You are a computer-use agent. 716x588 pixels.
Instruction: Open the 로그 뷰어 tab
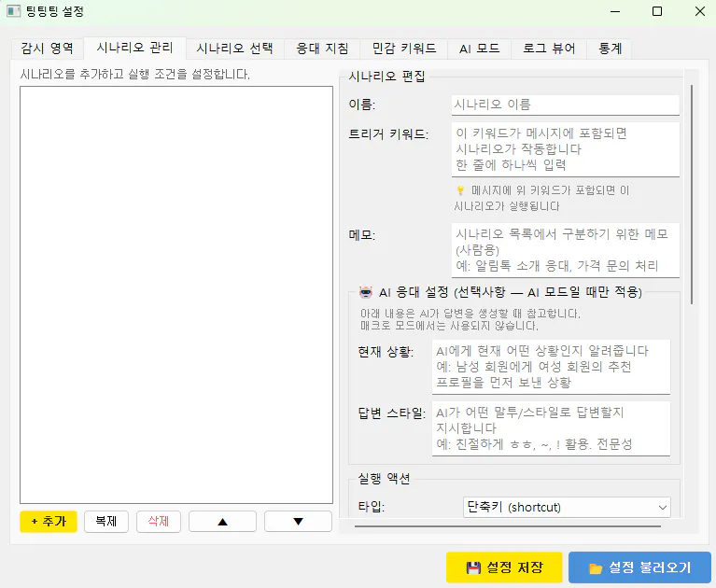548,49
